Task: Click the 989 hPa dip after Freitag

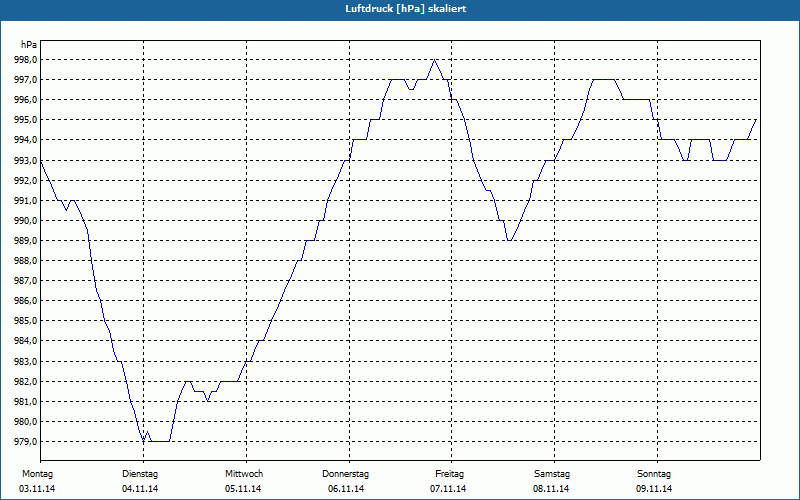Action: (x=509, y=240)
